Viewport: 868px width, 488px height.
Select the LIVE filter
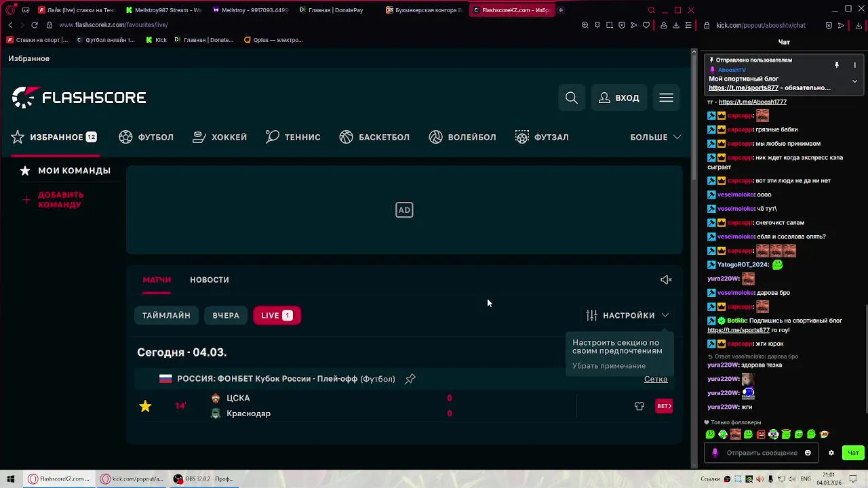(277, 315)
